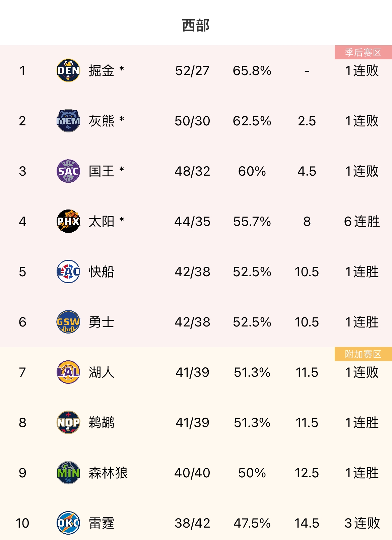Open team page for 森林狼
Image resolution: width=392 pixels, height=540 pixels.
coord(108,473)
